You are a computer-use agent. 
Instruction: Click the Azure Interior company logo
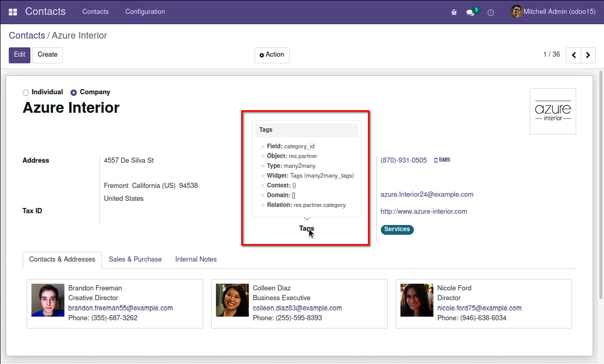pyautogui.click(x=553, y=111)
